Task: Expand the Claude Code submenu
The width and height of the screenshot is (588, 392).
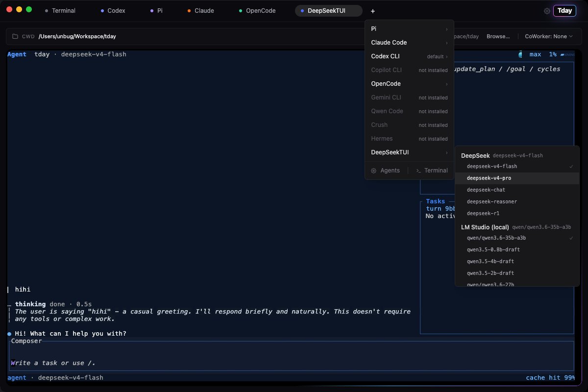Action: [x=409, y=43]
